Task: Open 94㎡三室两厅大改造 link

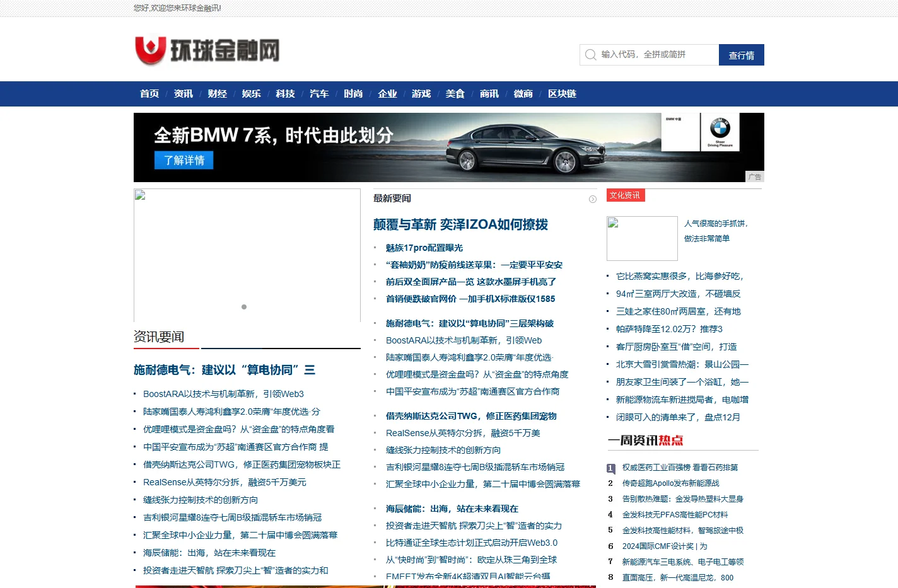Action: tap(679, 294)
